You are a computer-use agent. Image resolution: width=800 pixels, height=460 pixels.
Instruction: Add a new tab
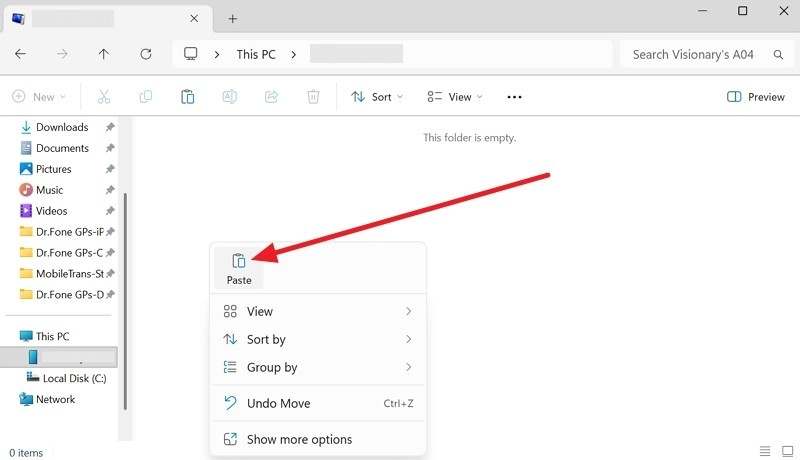tap(233, 19)
